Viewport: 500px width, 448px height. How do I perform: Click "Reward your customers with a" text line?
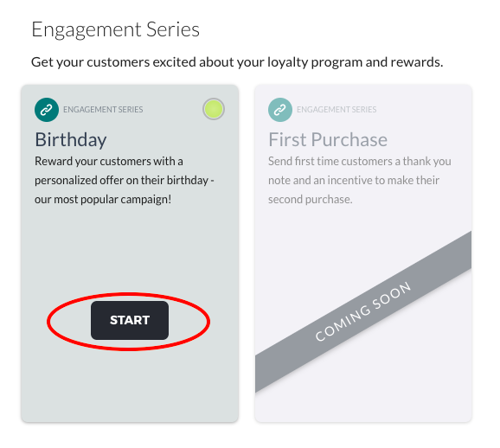point(109,162)
